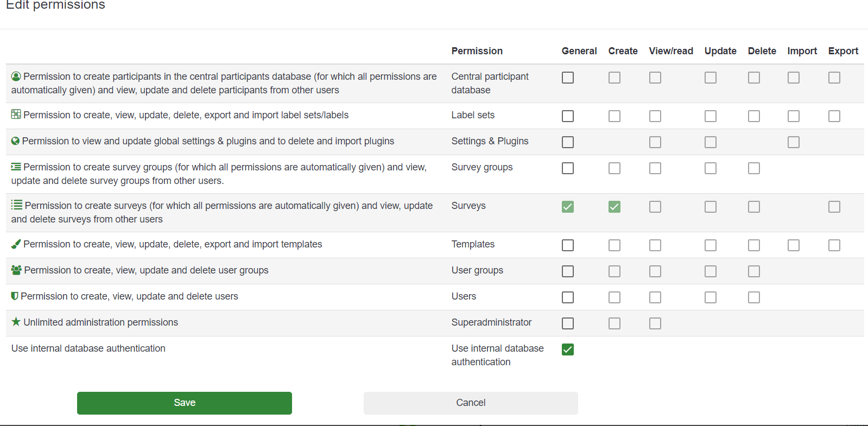The height and width of the screenshot is (426, 868).
Task: Cancel editing permissions
Action: coord(471,403)
